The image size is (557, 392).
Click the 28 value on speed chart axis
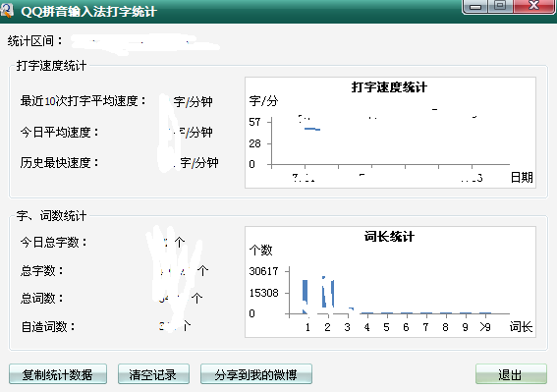click(x=255, y=143)
